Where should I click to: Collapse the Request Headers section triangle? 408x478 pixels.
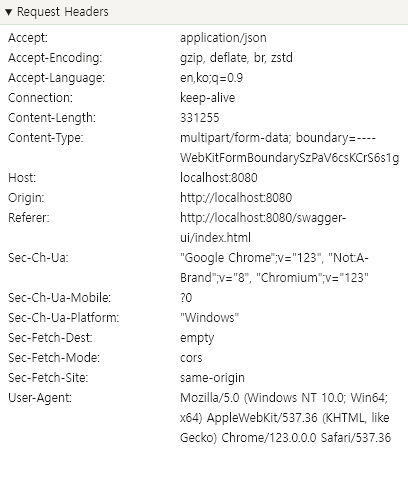(9, 12)
